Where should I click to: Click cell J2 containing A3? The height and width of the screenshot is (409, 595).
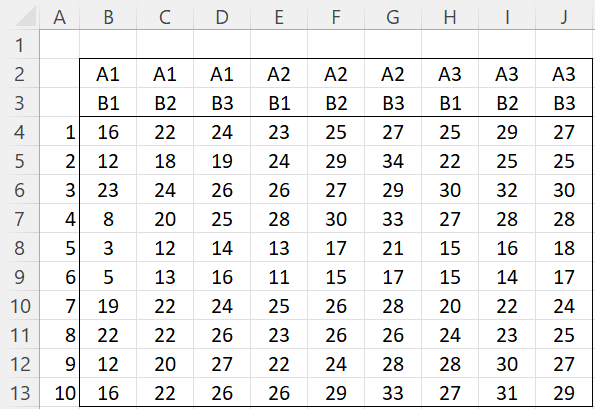click(x=564, y=74)
